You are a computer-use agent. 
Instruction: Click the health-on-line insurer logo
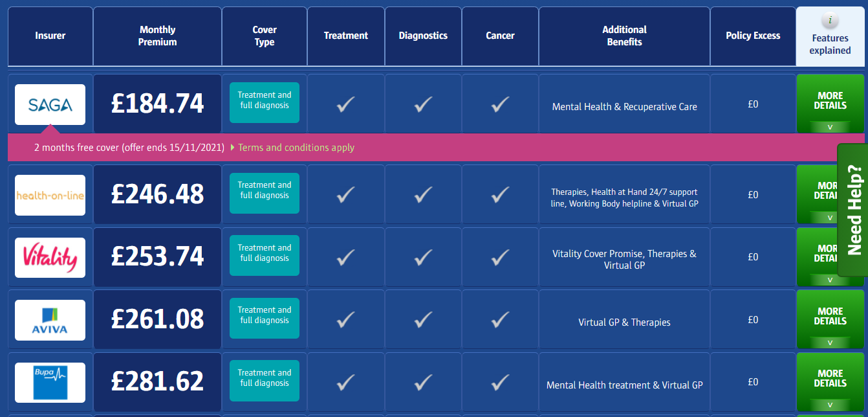click(50, 195)
